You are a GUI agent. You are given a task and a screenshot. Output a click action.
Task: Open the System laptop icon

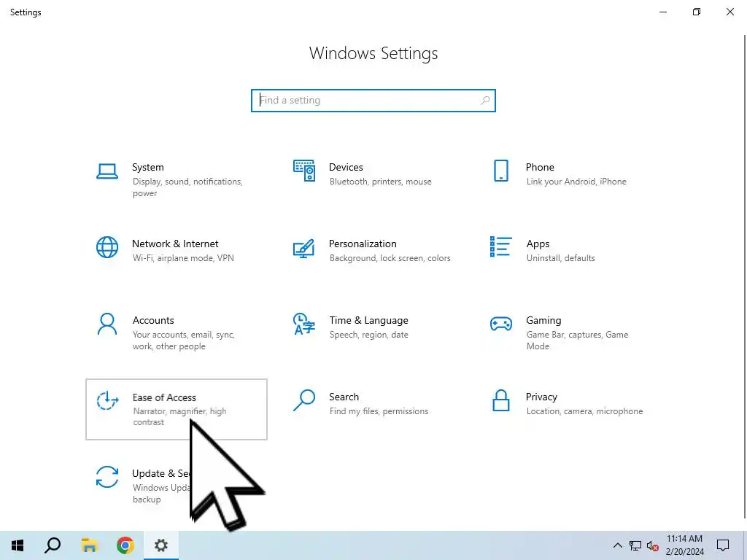(107, 171)
